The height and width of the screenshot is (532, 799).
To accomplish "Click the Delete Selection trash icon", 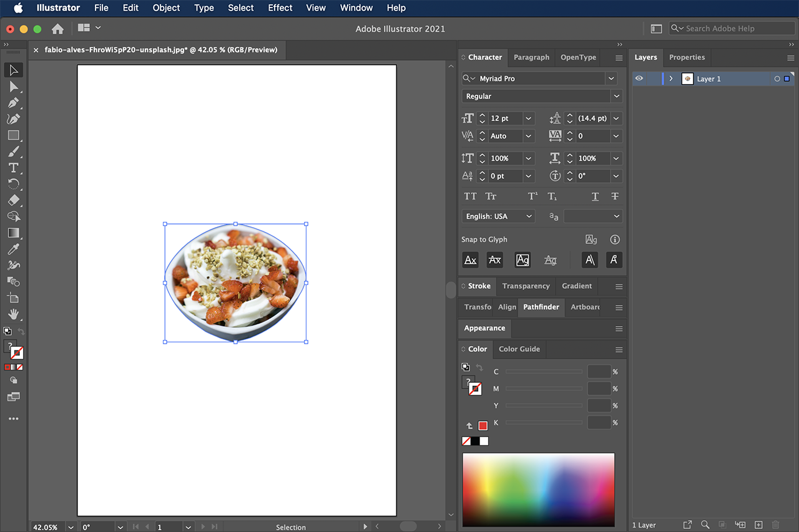I will [x=776, y=525].
